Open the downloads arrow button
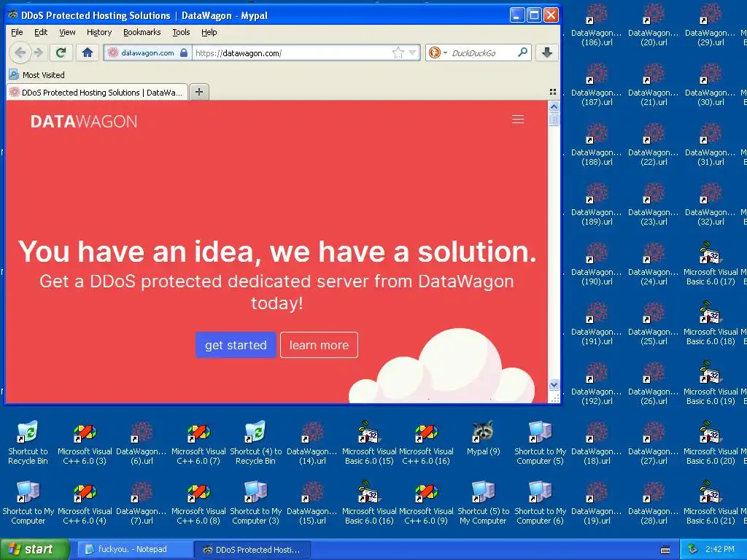This screenshot has height=560, width=747. tap(547, 52)
